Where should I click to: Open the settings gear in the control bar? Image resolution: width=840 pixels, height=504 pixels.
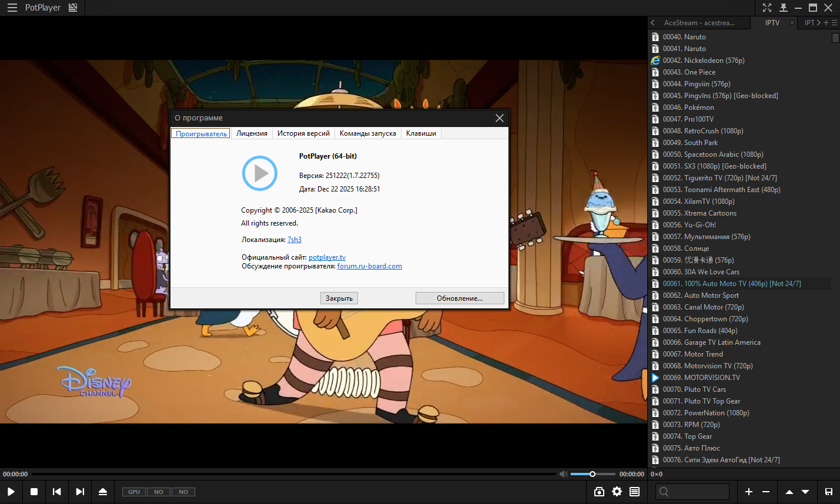click(x=617, y=492)
